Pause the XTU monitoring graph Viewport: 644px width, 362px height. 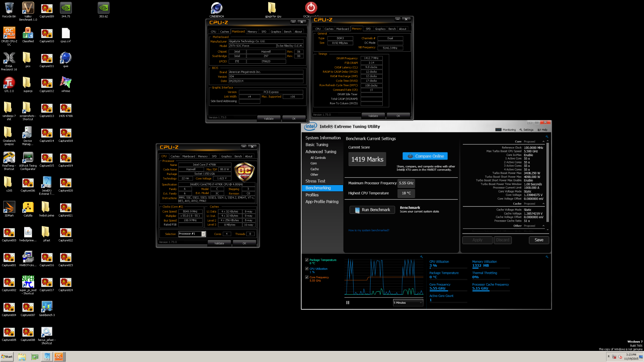(x=348, y=302)
